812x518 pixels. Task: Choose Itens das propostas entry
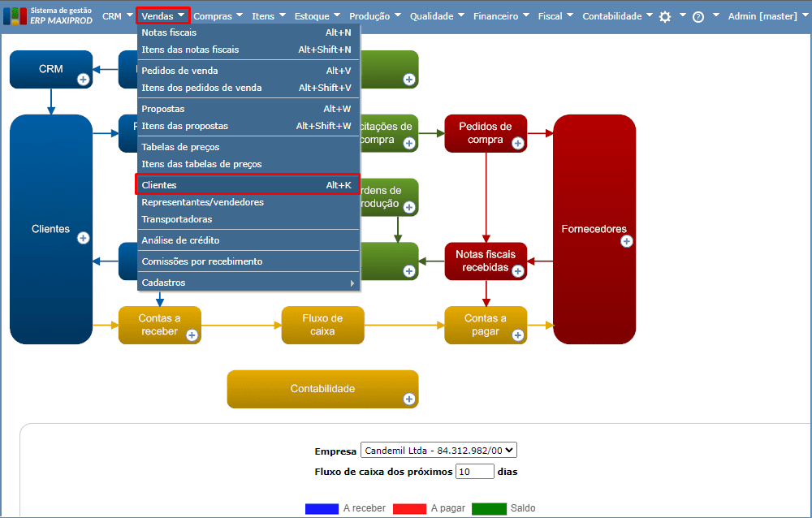click(x=248, y=126)
